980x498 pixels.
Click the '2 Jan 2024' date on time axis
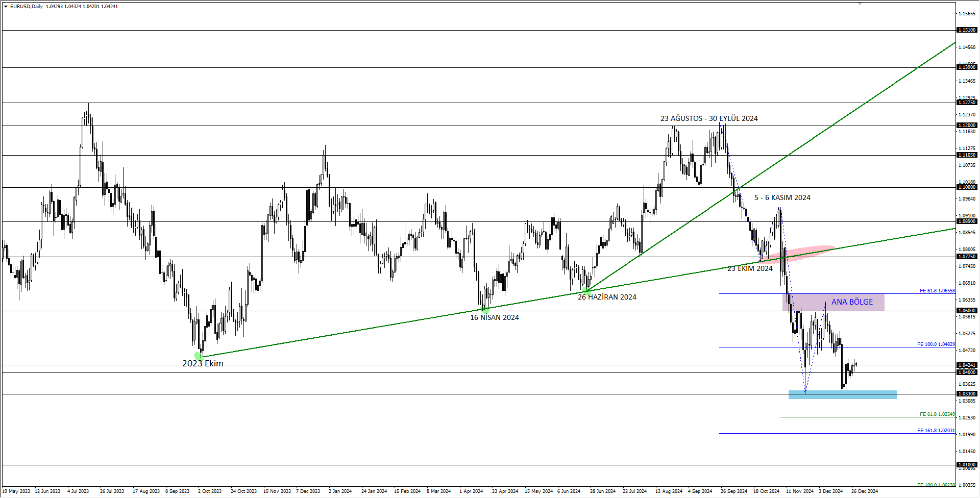[340, 491]
